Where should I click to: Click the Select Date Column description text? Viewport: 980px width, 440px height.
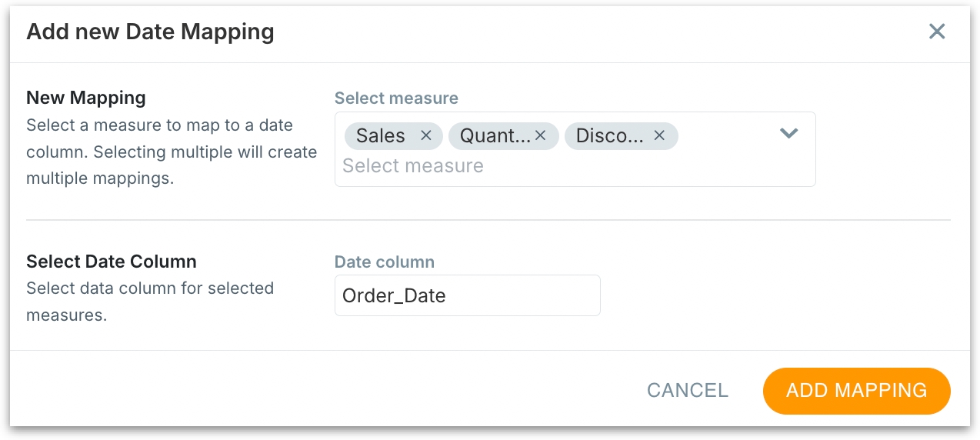(150, 302)
